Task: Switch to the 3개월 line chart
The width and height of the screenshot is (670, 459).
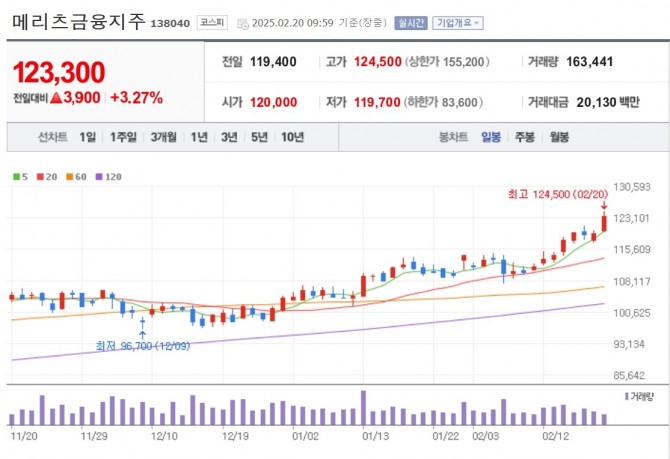Action: coord(164,137)
